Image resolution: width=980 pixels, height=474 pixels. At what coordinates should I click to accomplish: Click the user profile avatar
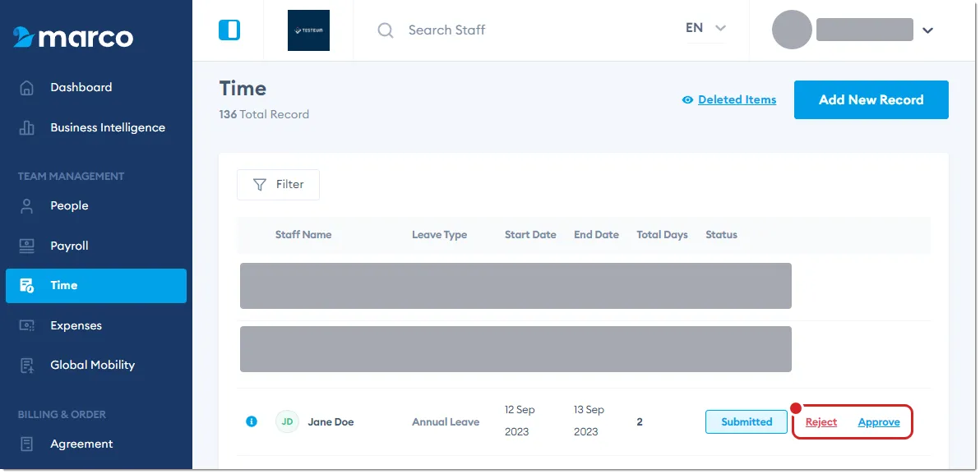(792, 30)
